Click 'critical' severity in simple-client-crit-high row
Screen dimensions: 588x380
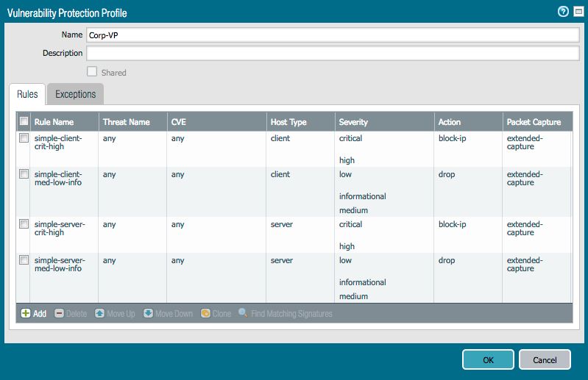(x=350, y=138)
